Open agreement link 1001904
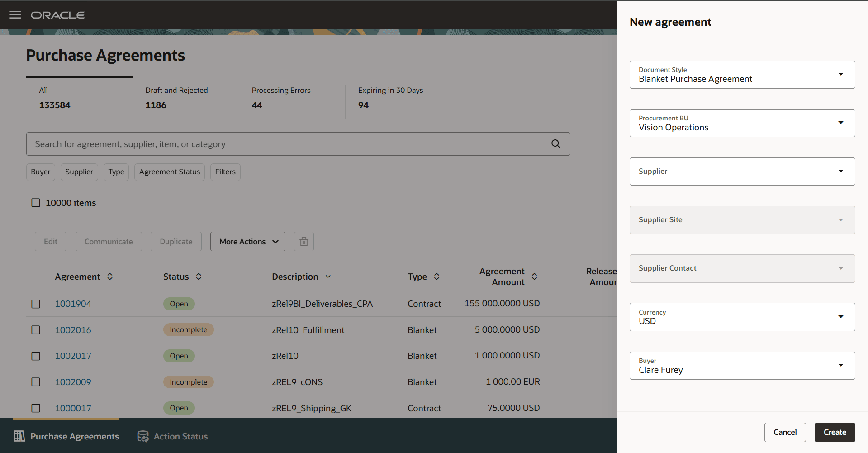This screenshot has width=868, height=453. pyautogui.click(x=73, y=304)
